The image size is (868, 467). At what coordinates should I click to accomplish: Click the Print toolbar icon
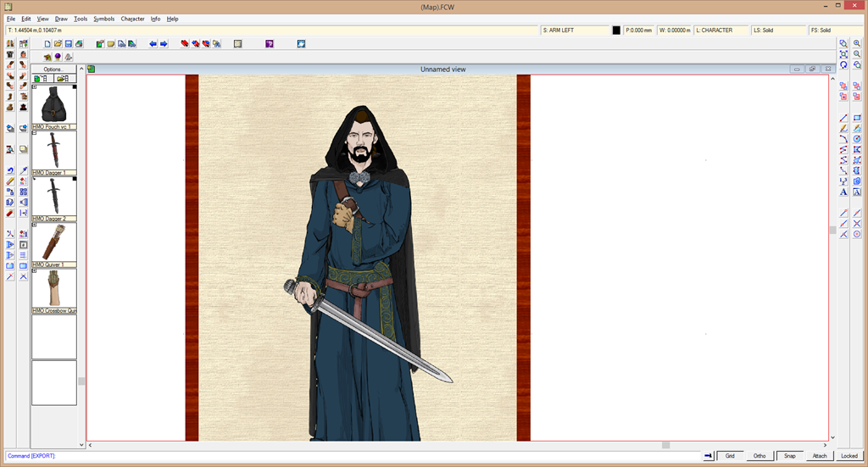coord(79,44)
